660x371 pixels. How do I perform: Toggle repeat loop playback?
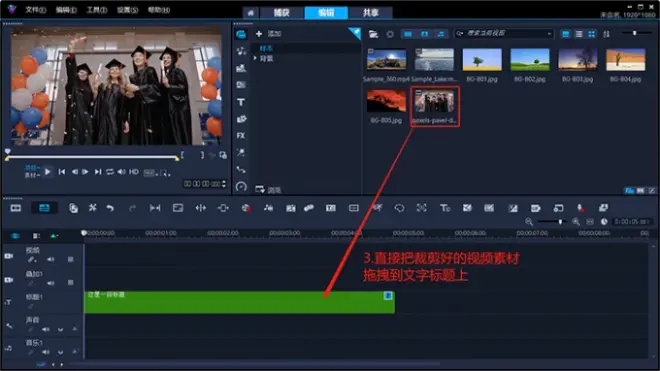[110, 172]
